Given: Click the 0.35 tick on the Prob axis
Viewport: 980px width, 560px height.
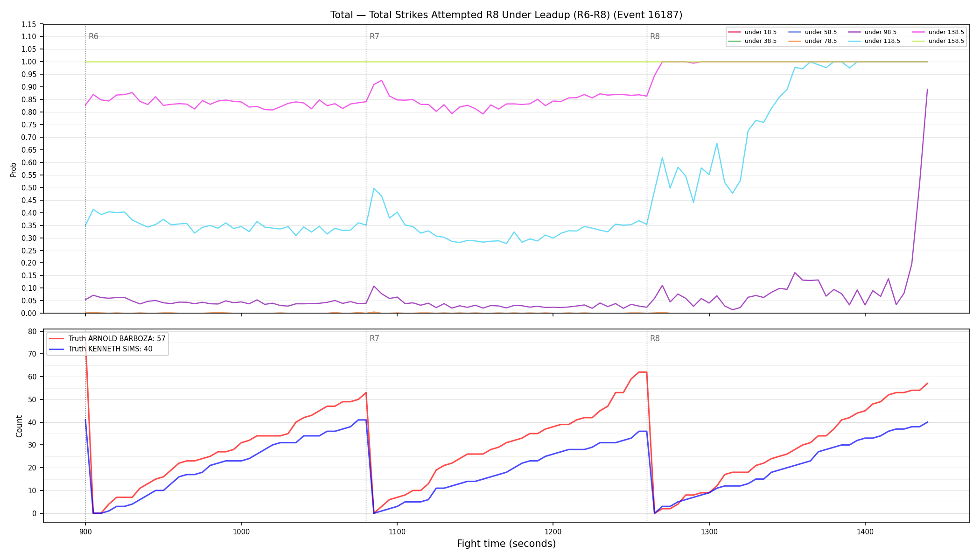Looking at the screenshot, I should coord(29,226).
